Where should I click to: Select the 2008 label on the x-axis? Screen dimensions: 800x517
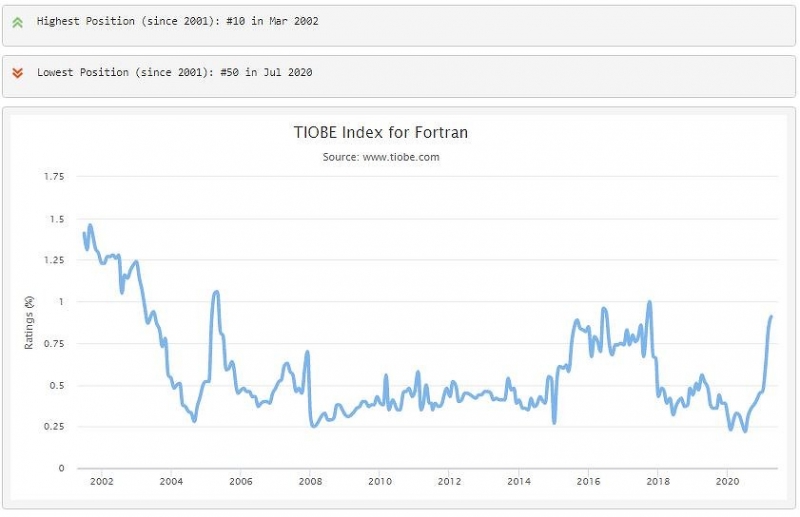(x=310, y=482)
